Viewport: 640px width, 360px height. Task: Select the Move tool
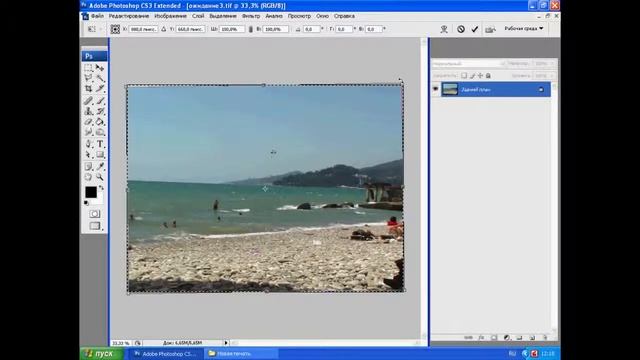(x=100, y=68)
